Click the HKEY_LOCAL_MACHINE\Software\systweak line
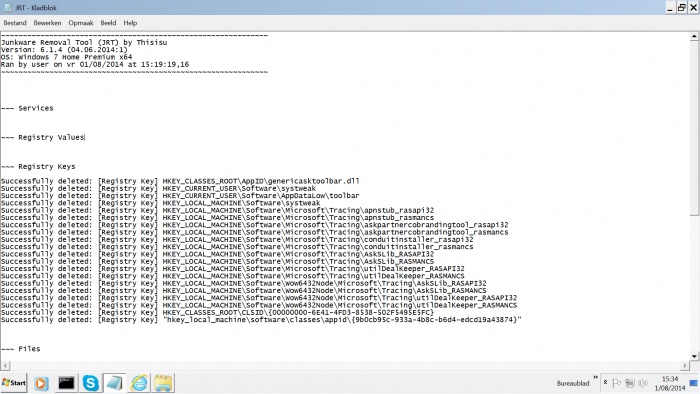 click(161, 203)
